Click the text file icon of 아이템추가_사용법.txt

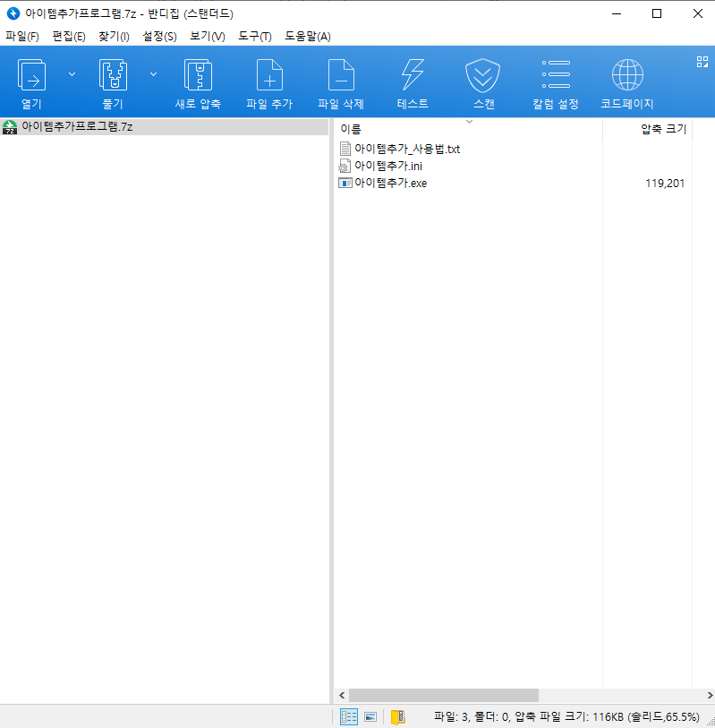345,149
